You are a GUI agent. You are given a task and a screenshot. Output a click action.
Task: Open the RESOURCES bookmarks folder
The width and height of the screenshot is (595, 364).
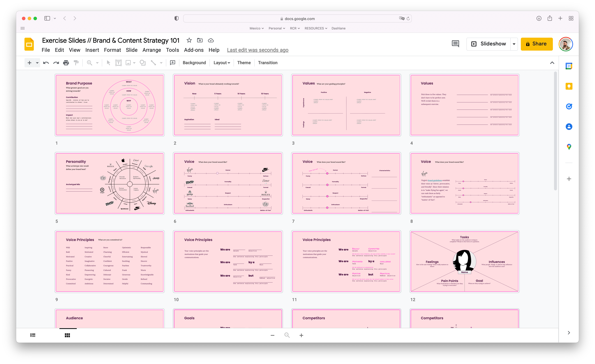(316, 28)
